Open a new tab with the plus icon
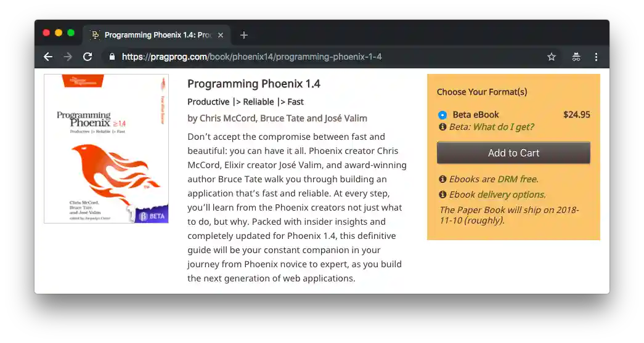The width and height of the screenshot is (644, 343). point(244,35)
